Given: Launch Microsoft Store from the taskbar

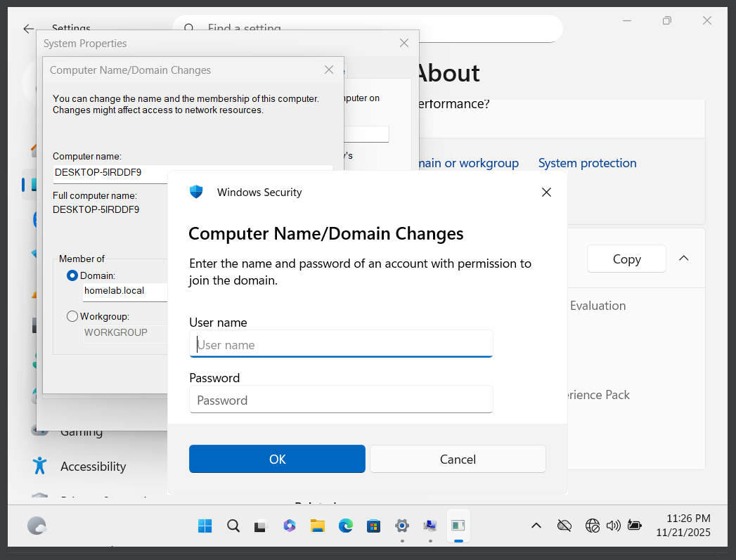Looking at the screenshot, I should pos(373,525).
